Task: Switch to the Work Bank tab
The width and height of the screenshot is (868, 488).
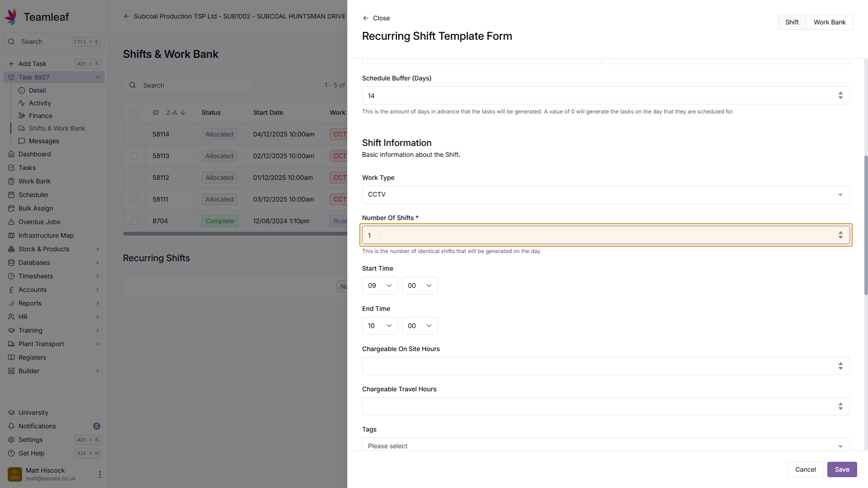Action: 829,22
